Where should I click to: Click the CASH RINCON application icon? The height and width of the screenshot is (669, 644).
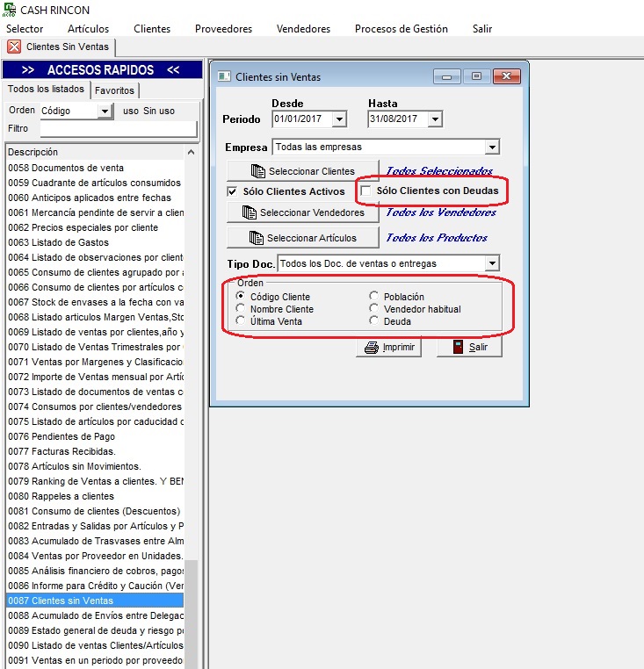coord(9,10)
